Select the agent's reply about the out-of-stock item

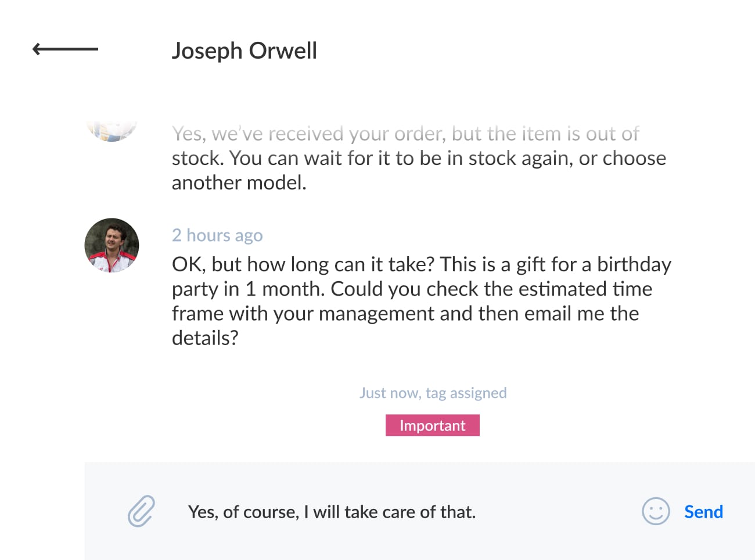(x=418, y=158)
